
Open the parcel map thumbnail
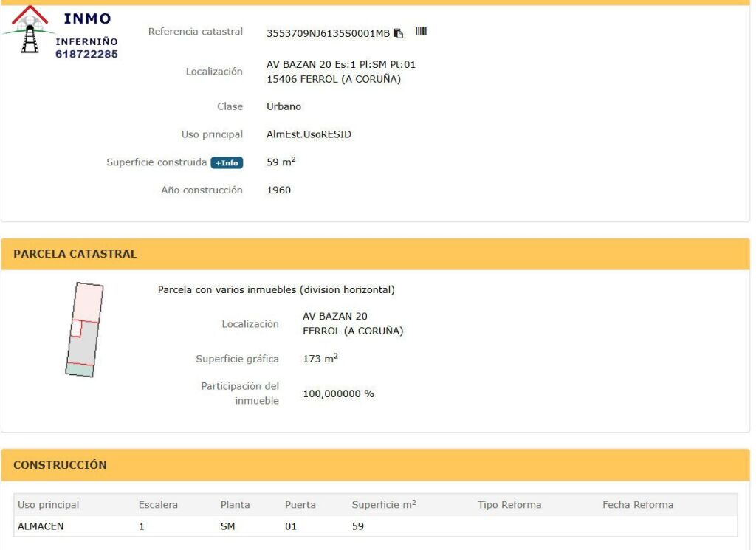84,330
